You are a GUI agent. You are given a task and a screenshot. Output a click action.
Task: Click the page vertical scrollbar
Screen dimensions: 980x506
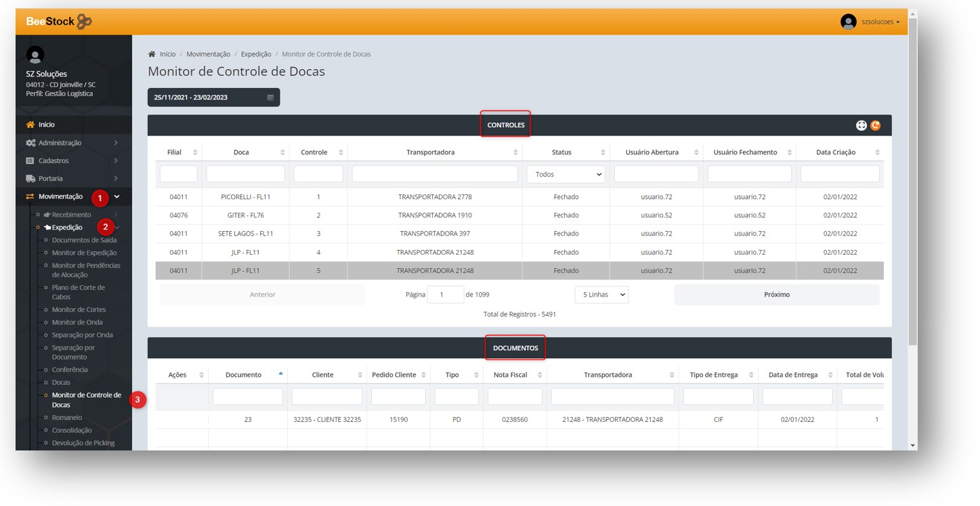[x=912, y=203]
